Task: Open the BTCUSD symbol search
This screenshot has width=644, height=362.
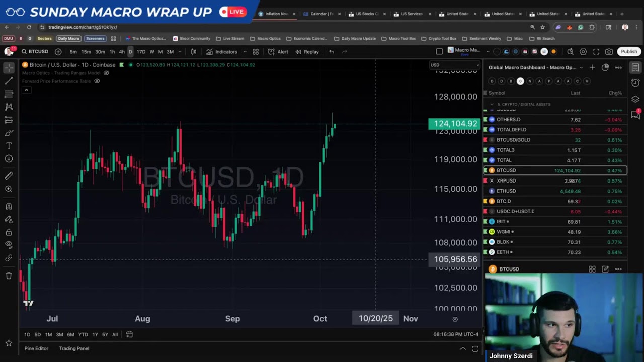Action: 34,52
